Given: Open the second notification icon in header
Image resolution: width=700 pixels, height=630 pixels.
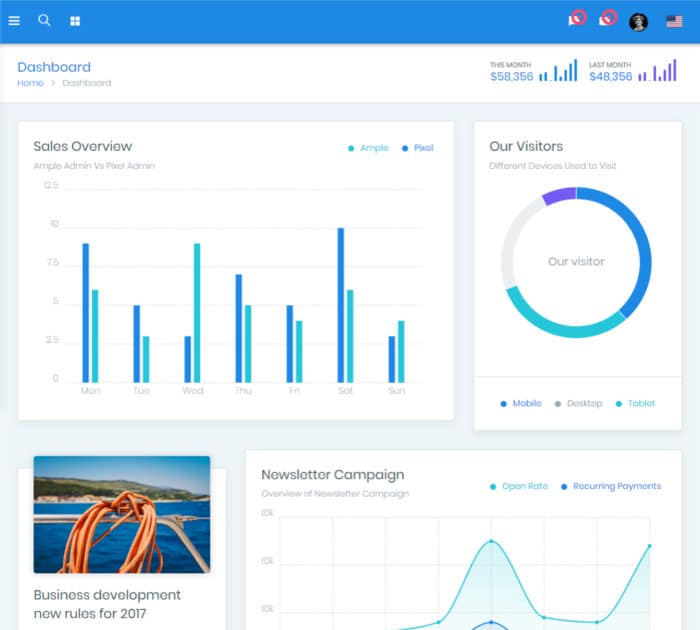Looking at the screenshot, I should (x=607, y=19).
